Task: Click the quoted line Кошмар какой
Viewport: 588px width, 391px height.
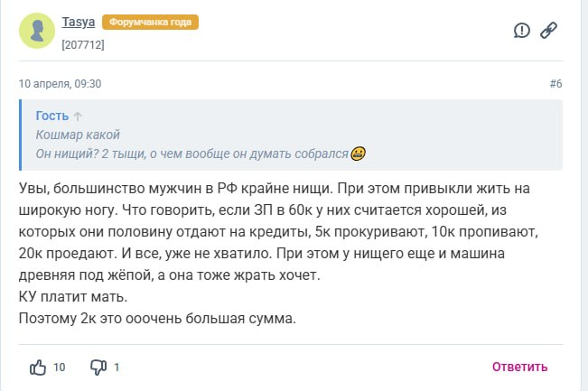Action: pos(78,135)
